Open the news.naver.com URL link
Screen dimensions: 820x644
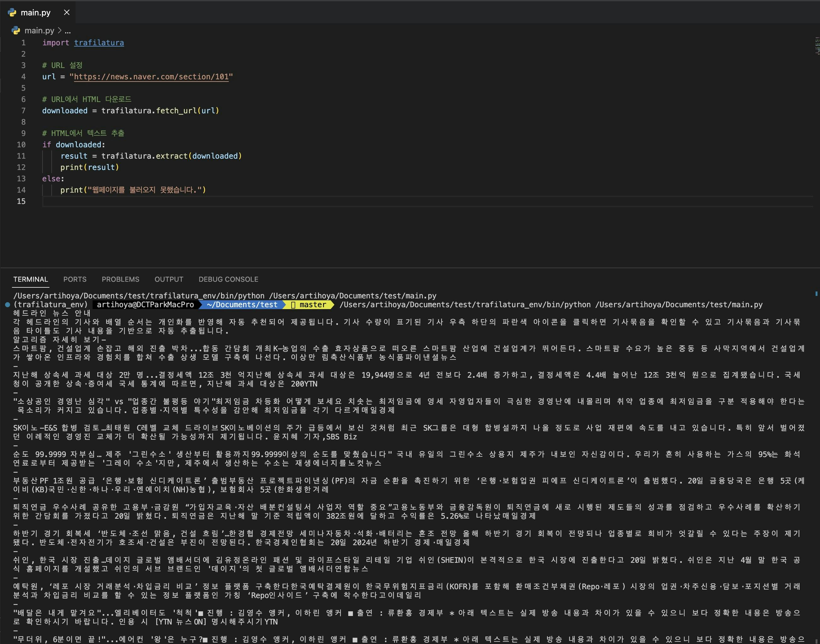(151, 76)
